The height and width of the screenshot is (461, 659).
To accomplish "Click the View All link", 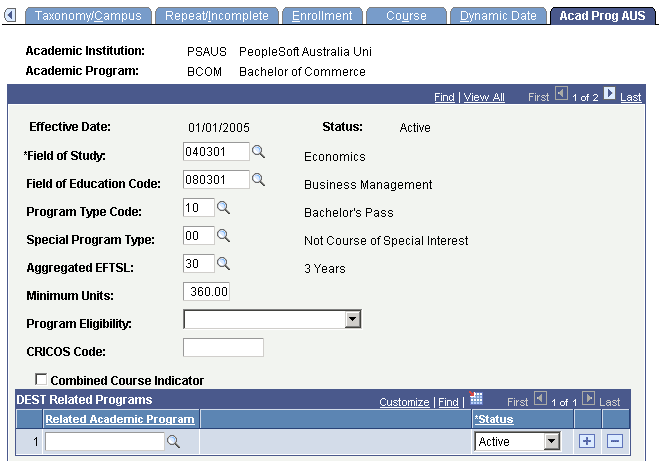I will click(x=484, y=97).
